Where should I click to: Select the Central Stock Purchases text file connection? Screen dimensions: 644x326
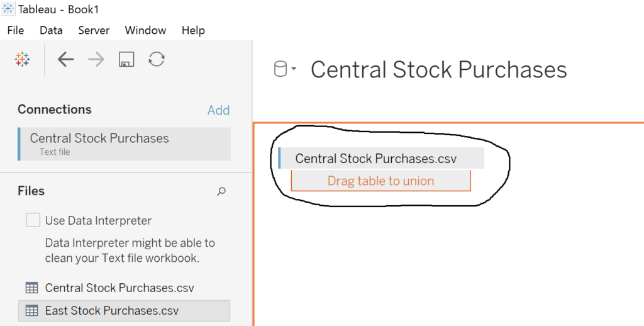click(x=124, y=144)
